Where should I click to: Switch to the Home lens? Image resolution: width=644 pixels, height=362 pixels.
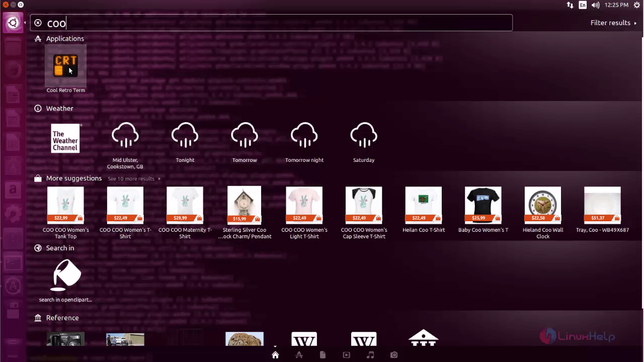click(275, 355)
